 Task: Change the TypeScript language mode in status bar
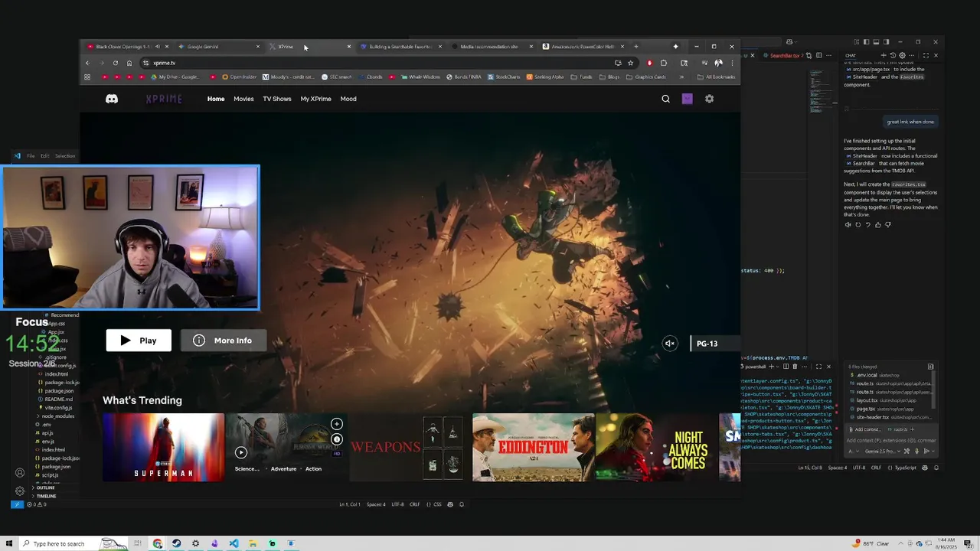click(906, 468)
